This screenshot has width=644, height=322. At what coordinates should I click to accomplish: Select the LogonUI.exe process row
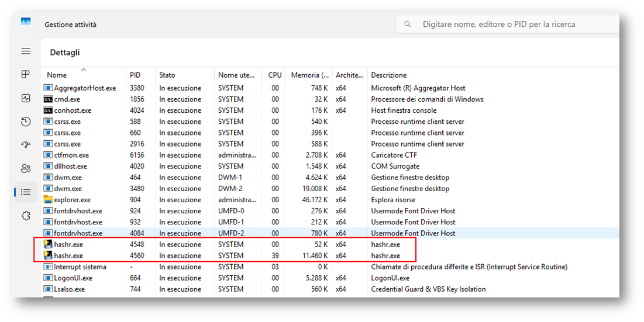point(72,278)
